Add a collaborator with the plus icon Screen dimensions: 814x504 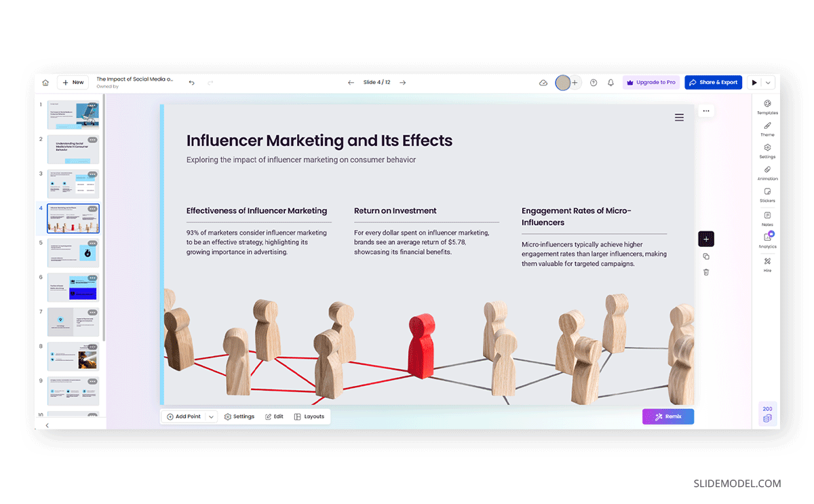(x=575, y=83)
